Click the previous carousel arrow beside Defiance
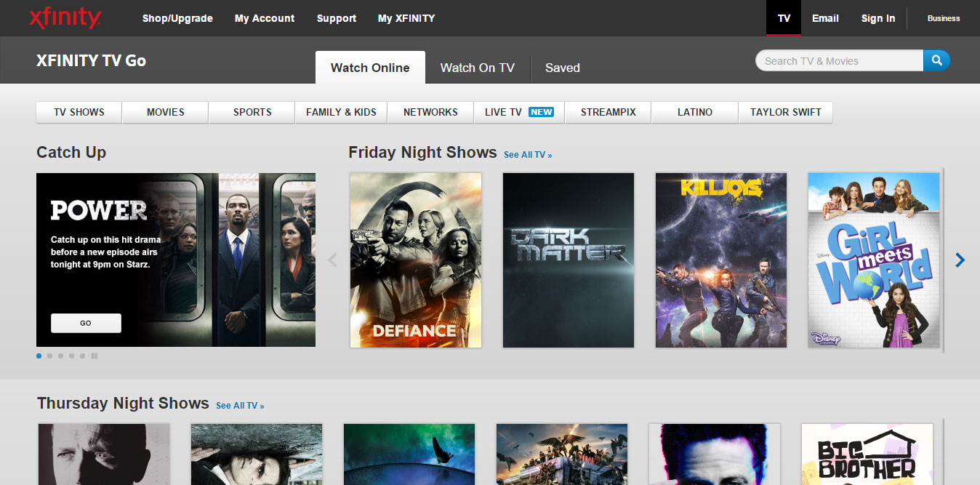Image resolution: width=980 pixels, height=485 pixels. (x=333, y=260)
